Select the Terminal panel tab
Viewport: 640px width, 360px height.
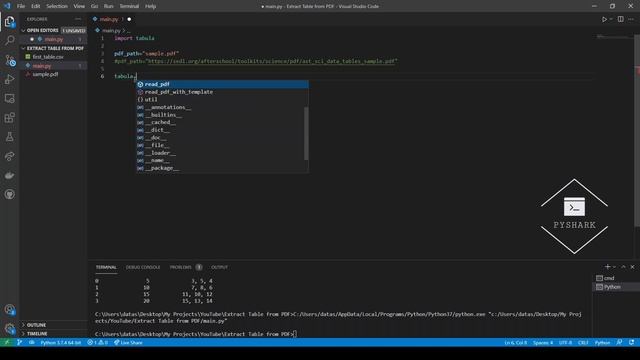106,267
